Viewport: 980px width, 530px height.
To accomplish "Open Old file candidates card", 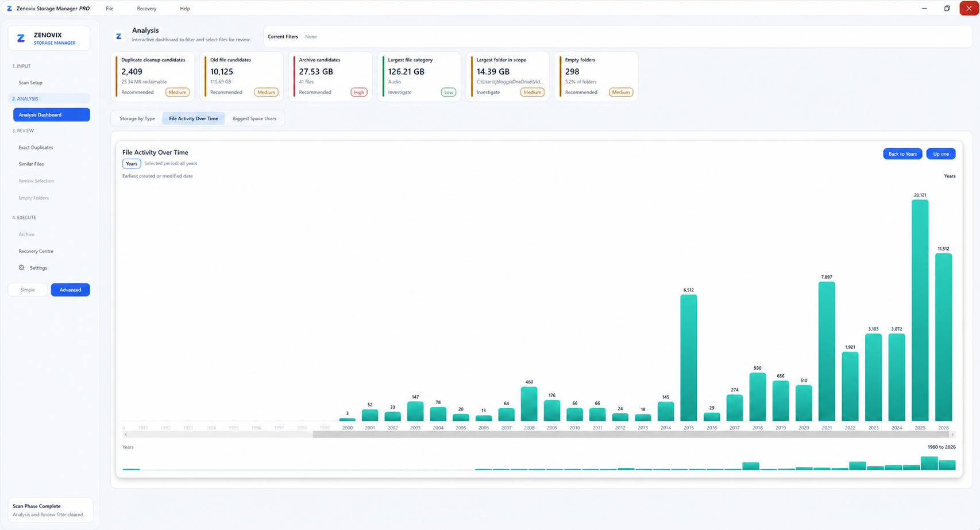I will point(241,76).
